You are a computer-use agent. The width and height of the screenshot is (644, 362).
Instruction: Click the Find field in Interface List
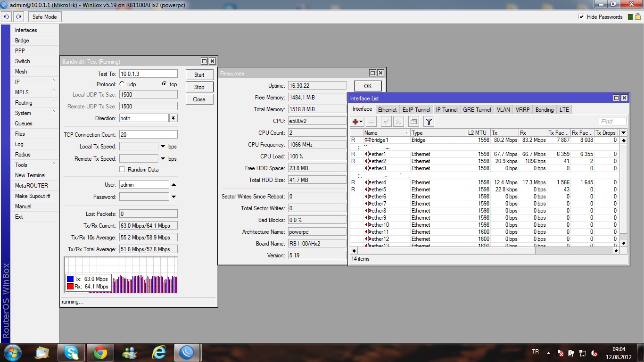[x=613, y=121]
